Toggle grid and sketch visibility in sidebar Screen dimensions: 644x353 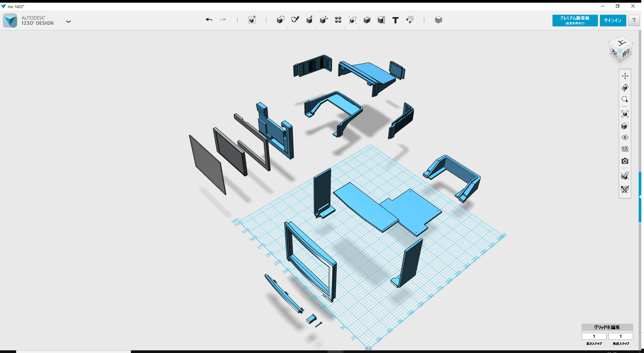625,149
